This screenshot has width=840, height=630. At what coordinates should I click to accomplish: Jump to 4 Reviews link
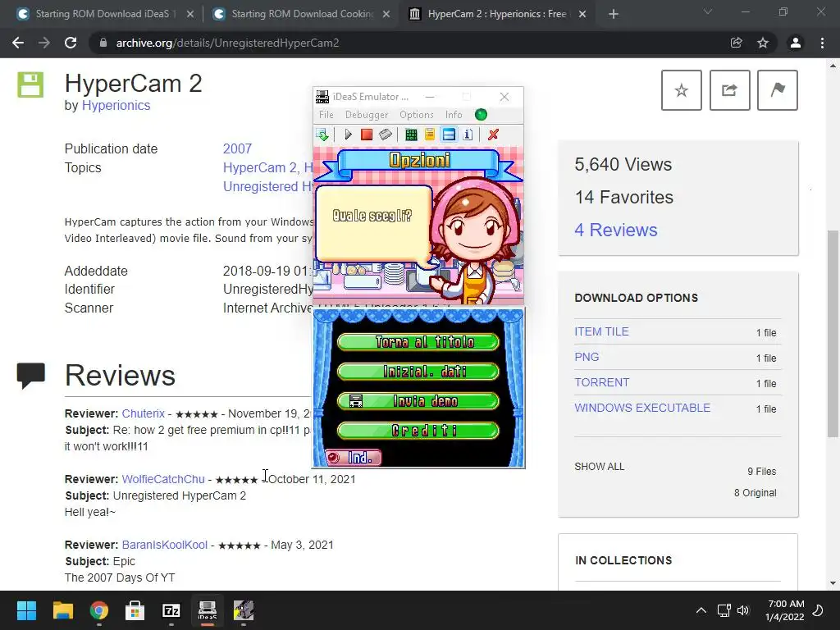(615, 230)
